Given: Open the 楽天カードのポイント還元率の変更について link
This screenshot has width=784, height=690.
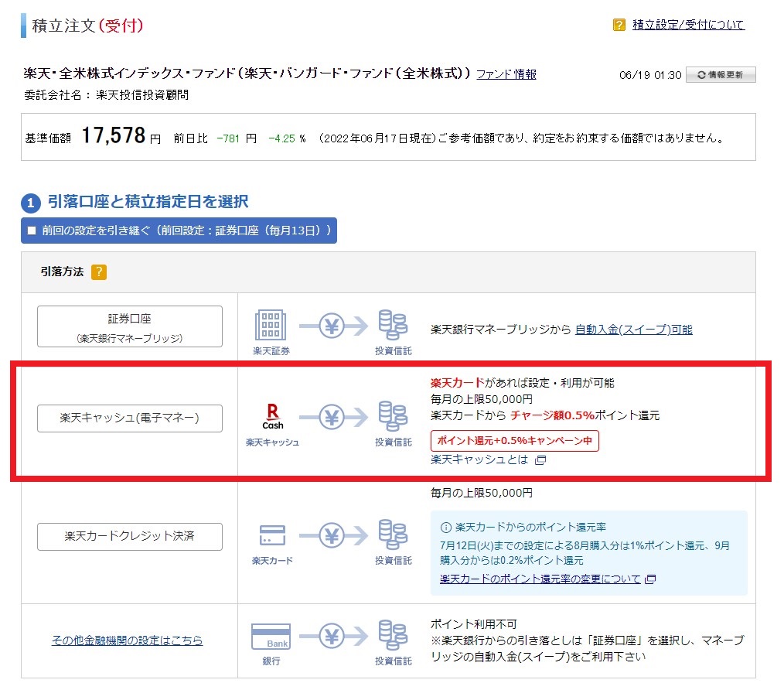Looking at the screenshot, I should click(x=540, y=579).
